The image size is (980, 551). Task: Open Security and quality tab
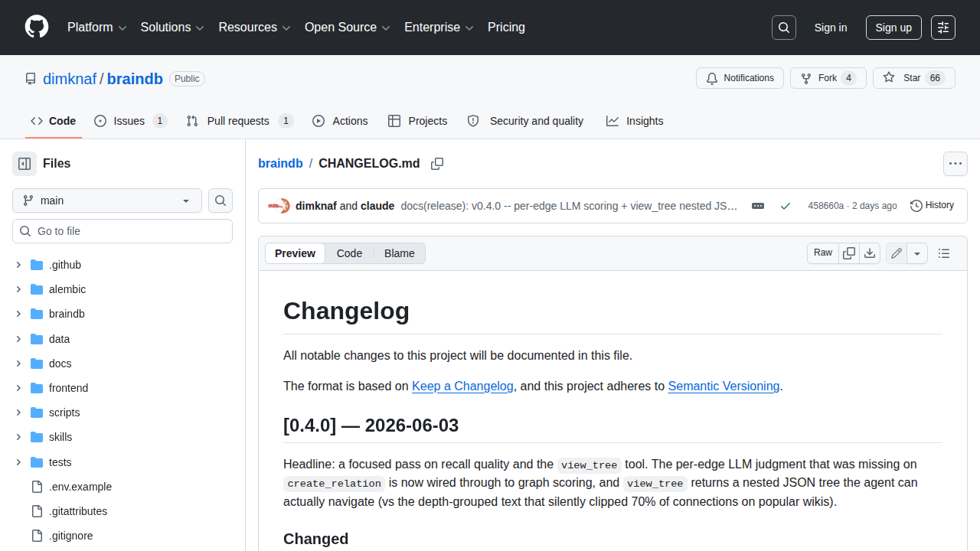[526, 121]
